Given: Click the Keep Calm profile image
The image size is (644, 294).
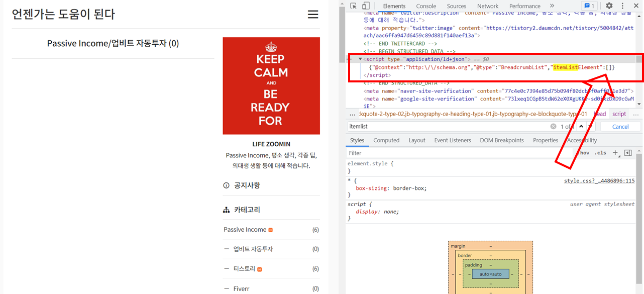Looking at the screenshot, I should click(271, 86).
